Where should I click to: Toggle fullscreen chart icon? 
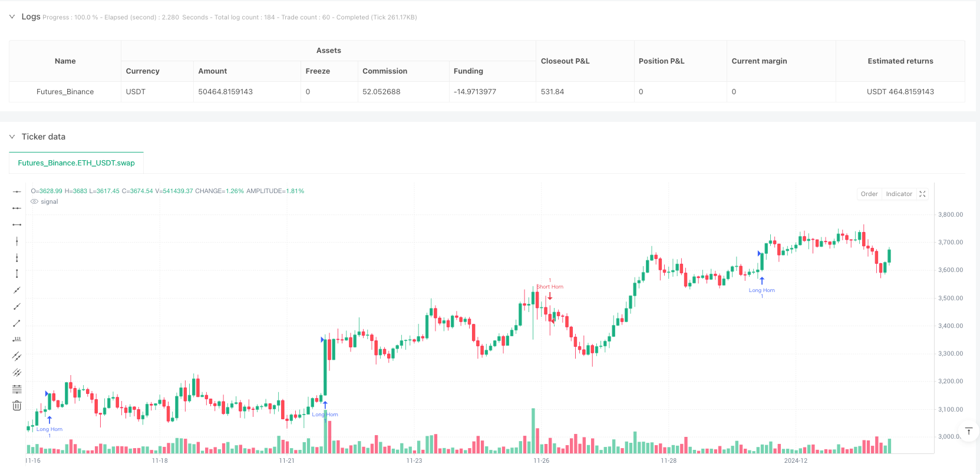tap(922, 194)
